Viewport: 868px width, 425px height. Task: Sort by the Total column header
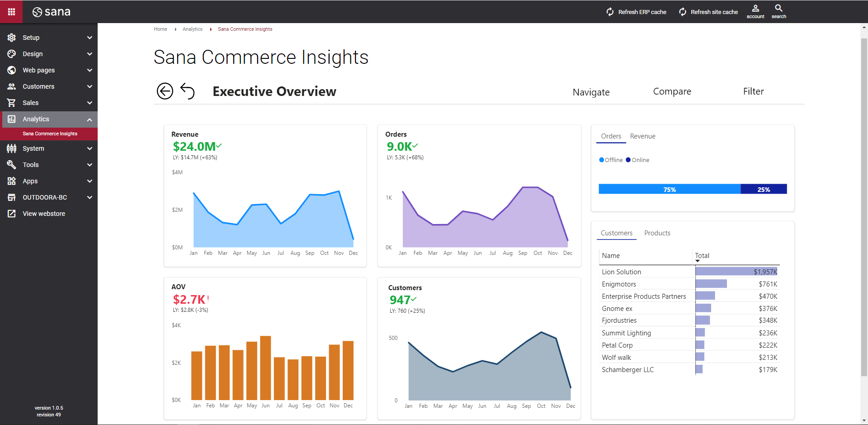click(702, 256)
